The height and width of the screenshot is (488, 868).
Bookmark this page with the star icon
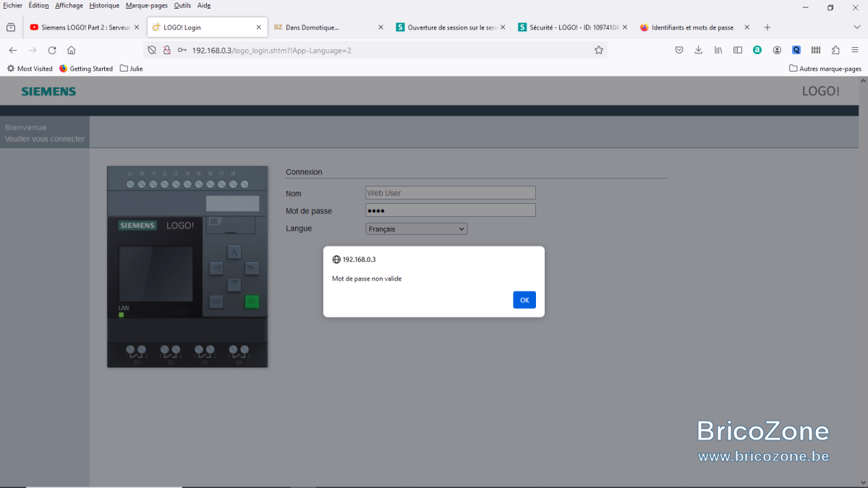(x=599, y=50)
